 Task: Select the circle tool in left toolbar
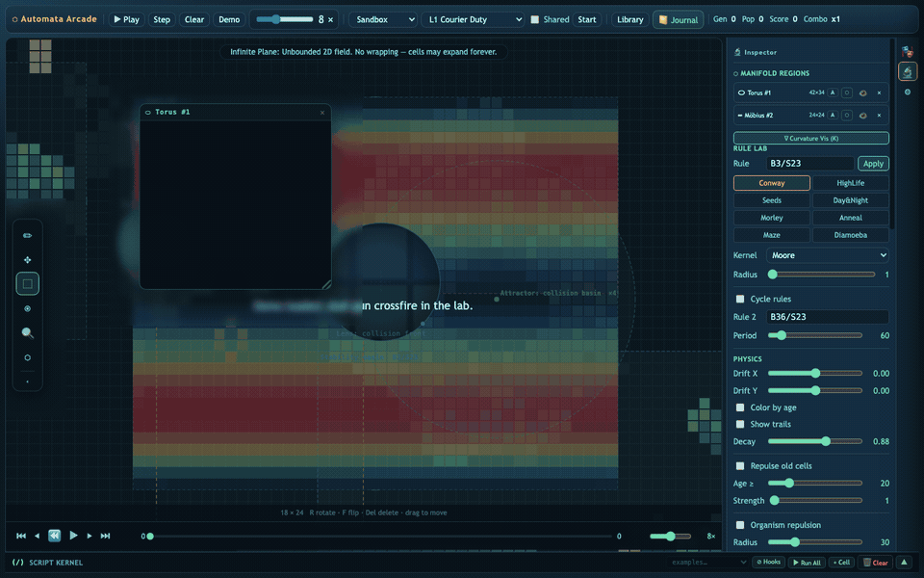(x=27, y=357)
